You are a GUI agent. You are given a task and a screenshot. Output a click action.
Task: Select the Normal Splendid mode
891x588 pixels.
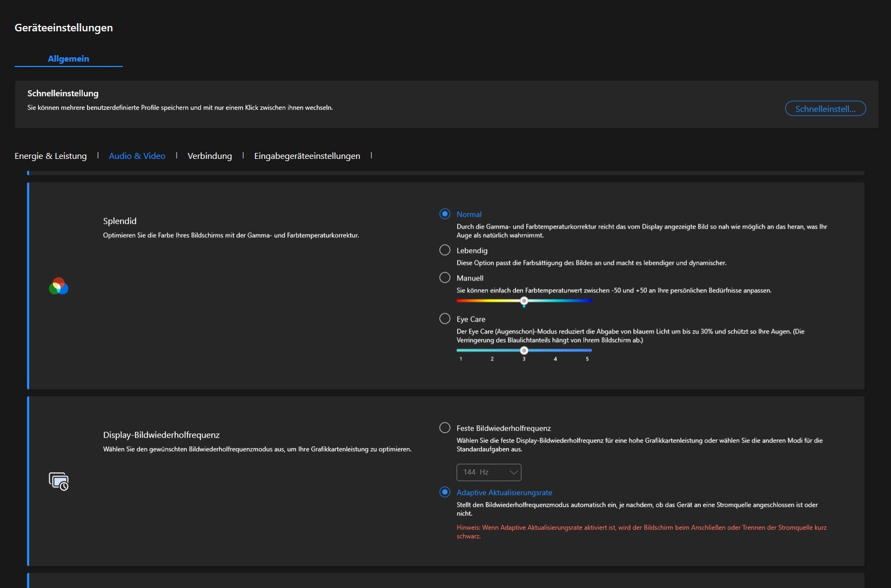(445, 214)
